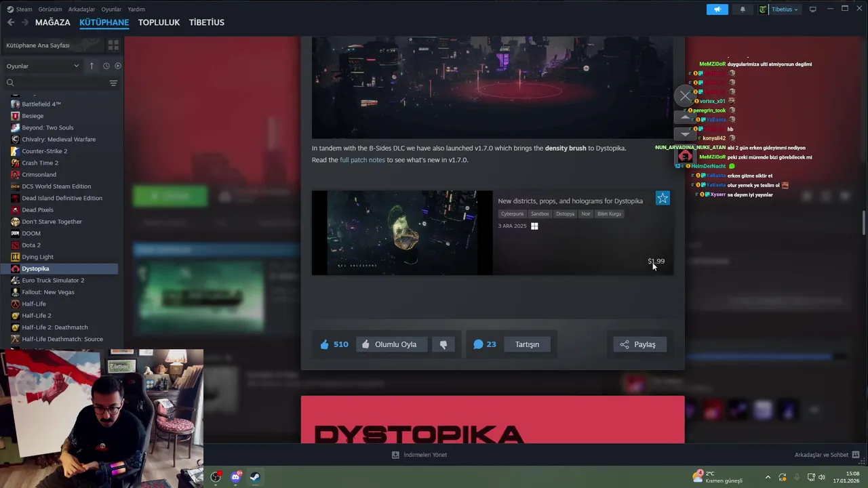Image resolution: width=868 pixels, height=488 pixels.
Task: Open the Oyunlar menu
Action: click(x=111, y=9)
